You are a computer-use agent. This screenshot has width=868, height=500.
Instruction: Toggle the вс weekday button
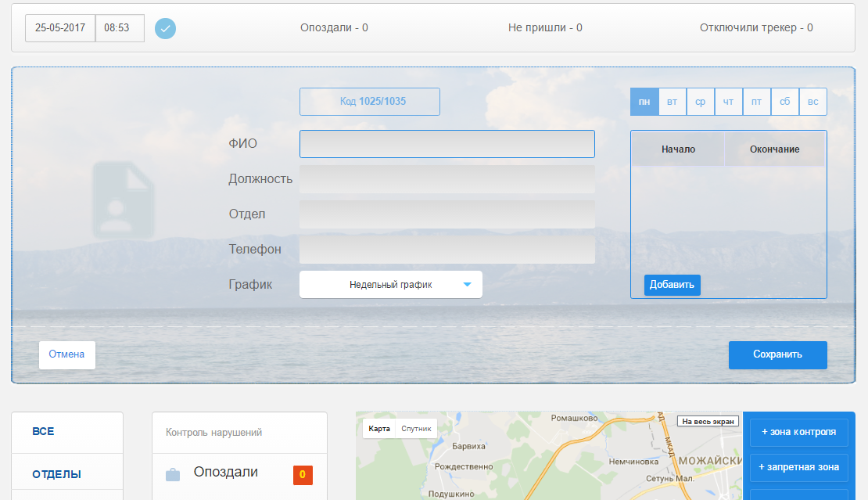pyautogui.click(x=812, y=102)
